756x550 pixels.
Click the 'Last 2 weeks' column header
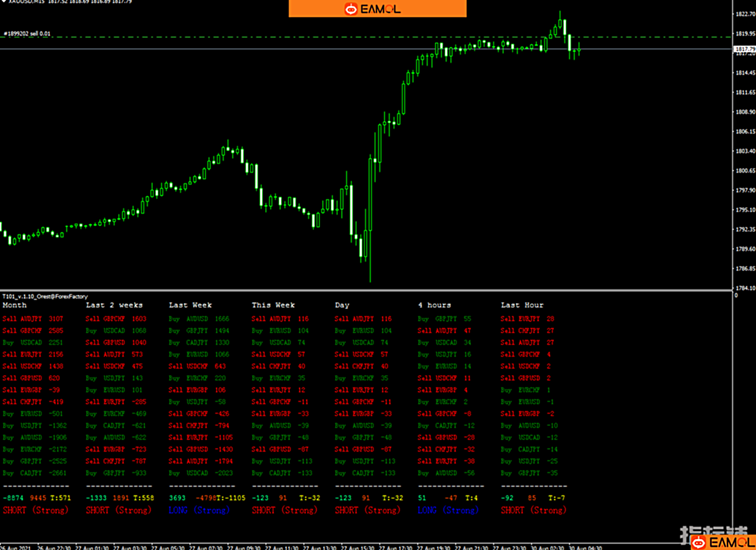click(x=114, y=305)
